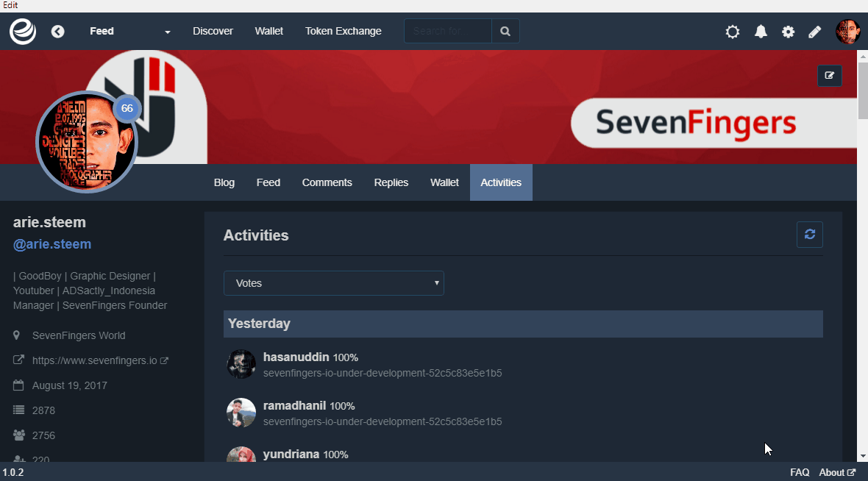Focus the search input field

click(x=448, y=31)
